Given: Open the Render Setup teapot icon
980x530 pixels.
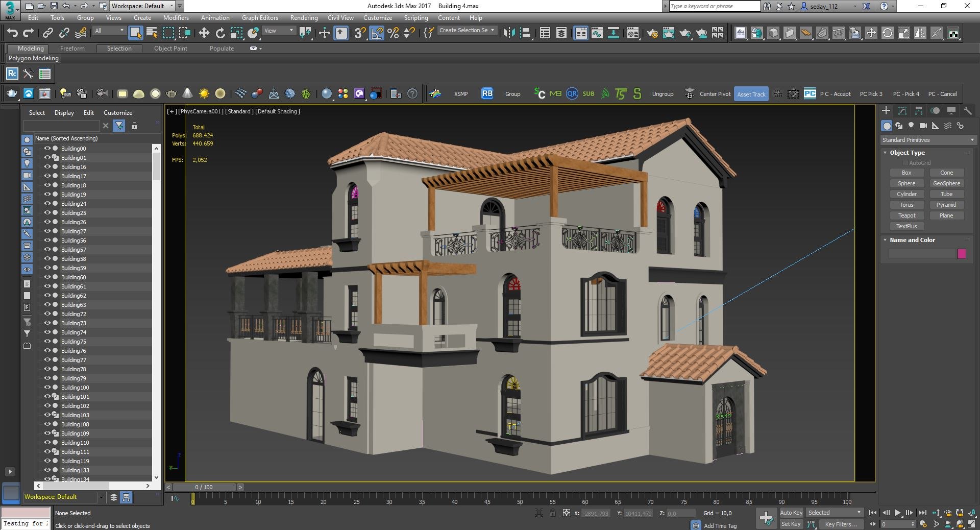Looking at the screenshot, I should 652,33.
